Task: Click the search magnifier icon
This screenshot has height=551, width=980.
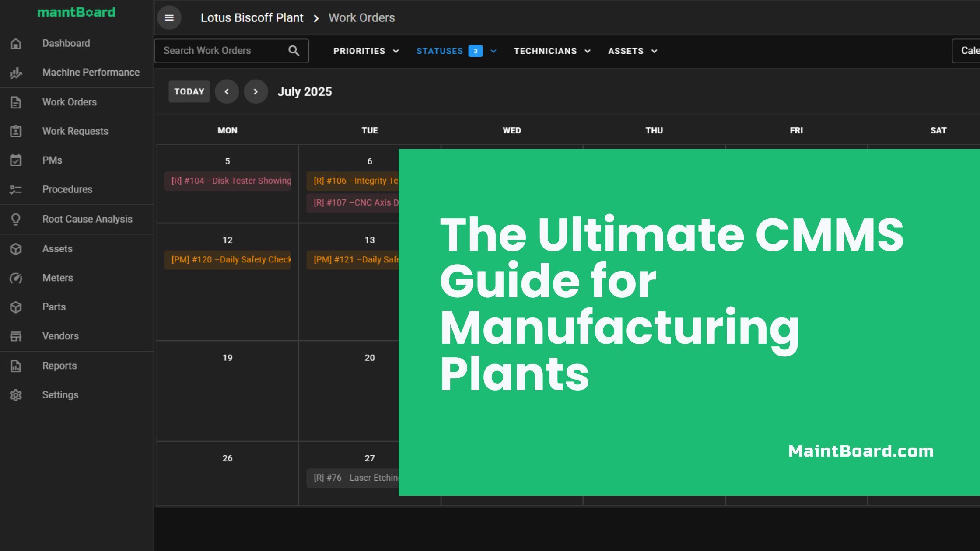Action: (x=293, y=50)
